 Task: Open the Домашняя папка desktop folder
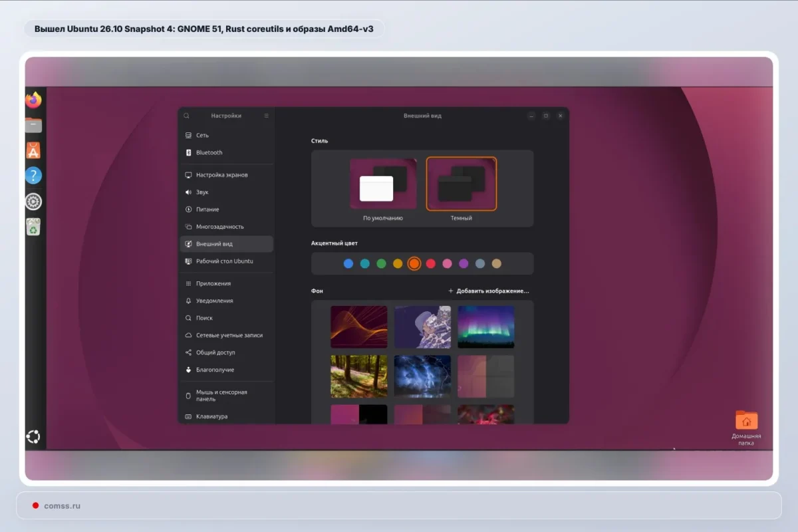point(746,428)
